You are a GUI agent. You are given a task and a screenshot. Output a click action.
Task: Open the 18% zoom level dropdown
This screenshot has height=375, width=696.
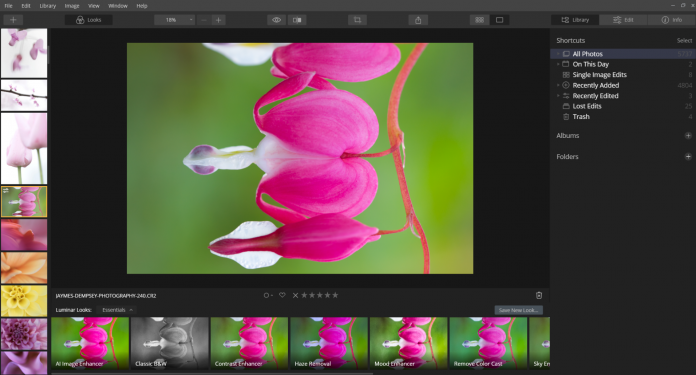coord(174,20)
